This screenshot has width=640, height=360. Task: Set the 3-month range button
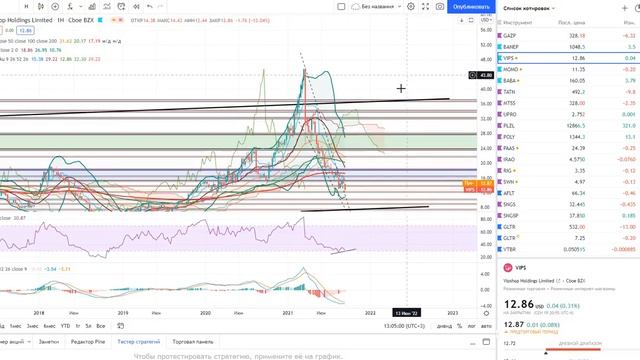click(32, 326)
